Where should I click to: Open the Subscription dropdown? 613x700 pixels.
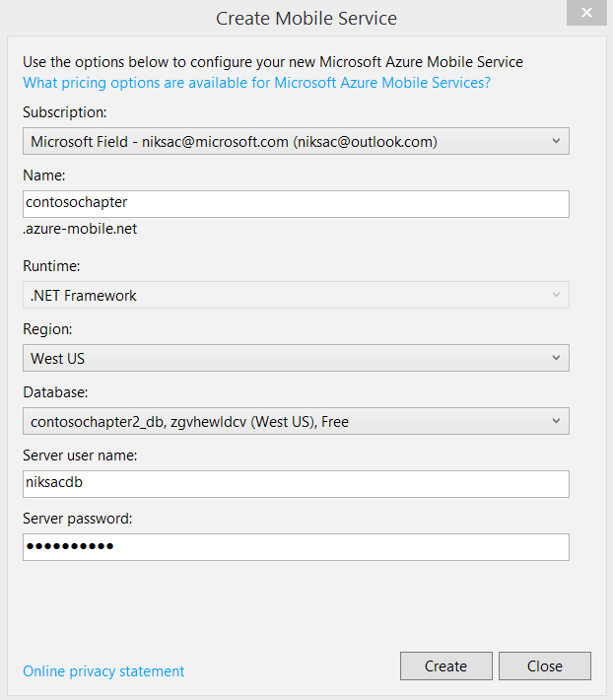(296, 141)
